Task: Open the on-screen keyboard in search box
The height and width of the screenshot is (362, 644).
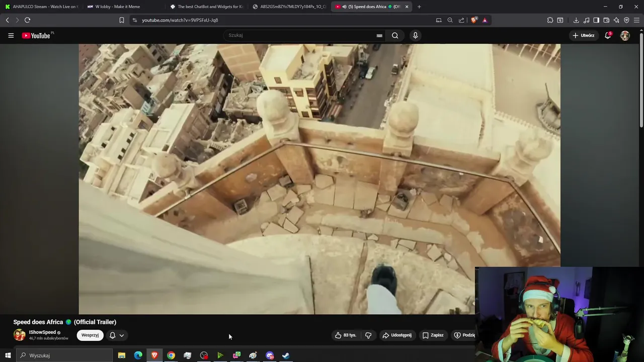Action: [x=379, y=35]
